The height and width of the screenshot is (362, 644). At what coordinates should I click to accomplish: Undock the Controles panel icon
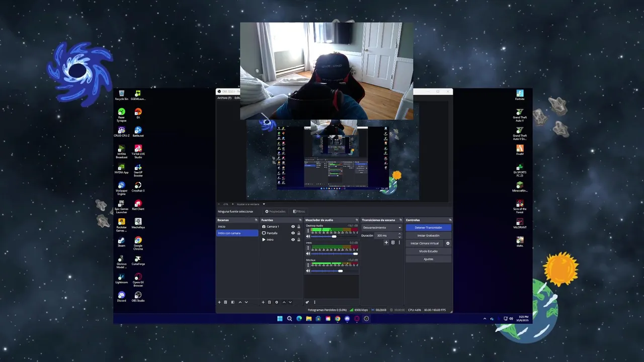pyautogui.click(x=450, y=220)
